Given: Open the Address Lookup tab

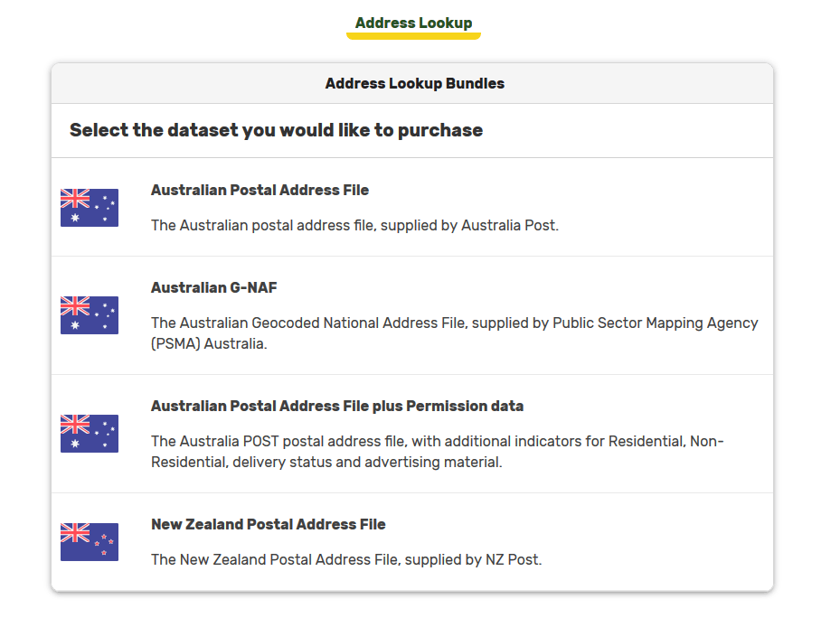Looking at the screenshot, I should [x=413, y=23].
